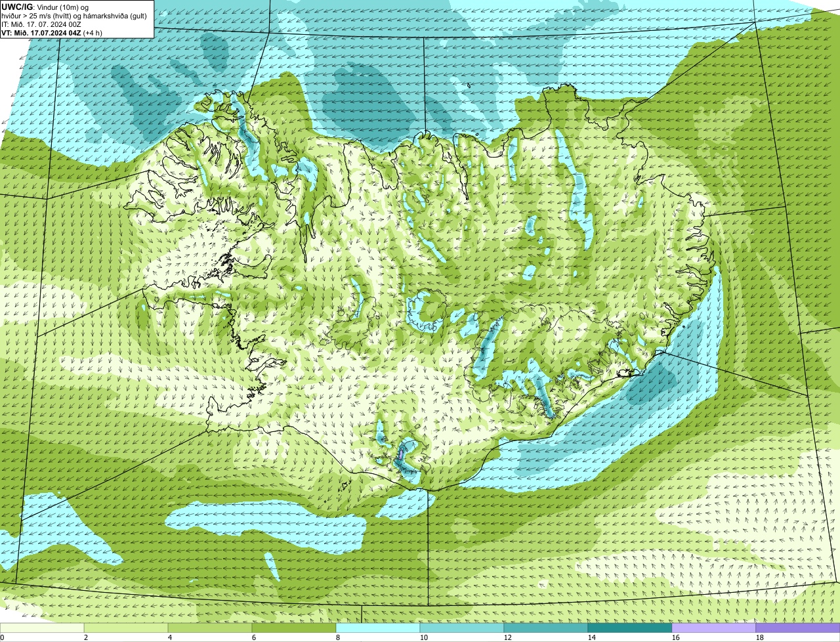Click the '8' label under the color scale
This screenshot has height=642, width=840.
pyautogui.click(x=338, y=637)
